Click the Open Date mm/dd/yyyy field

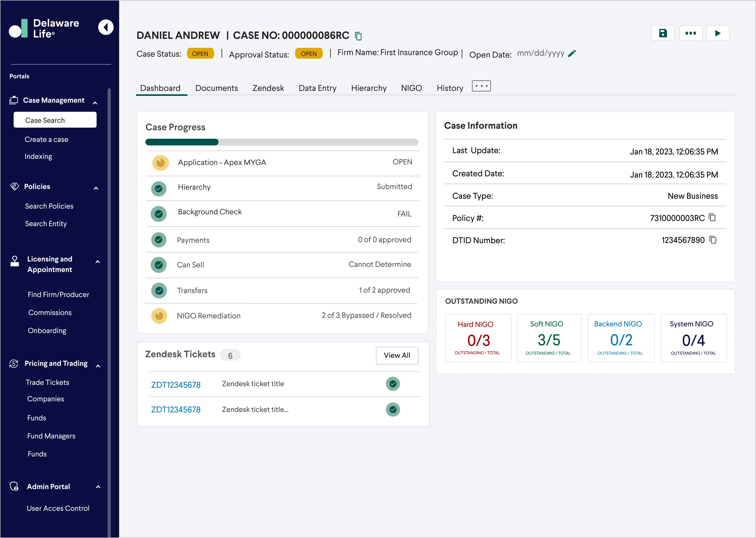(540, 53)
